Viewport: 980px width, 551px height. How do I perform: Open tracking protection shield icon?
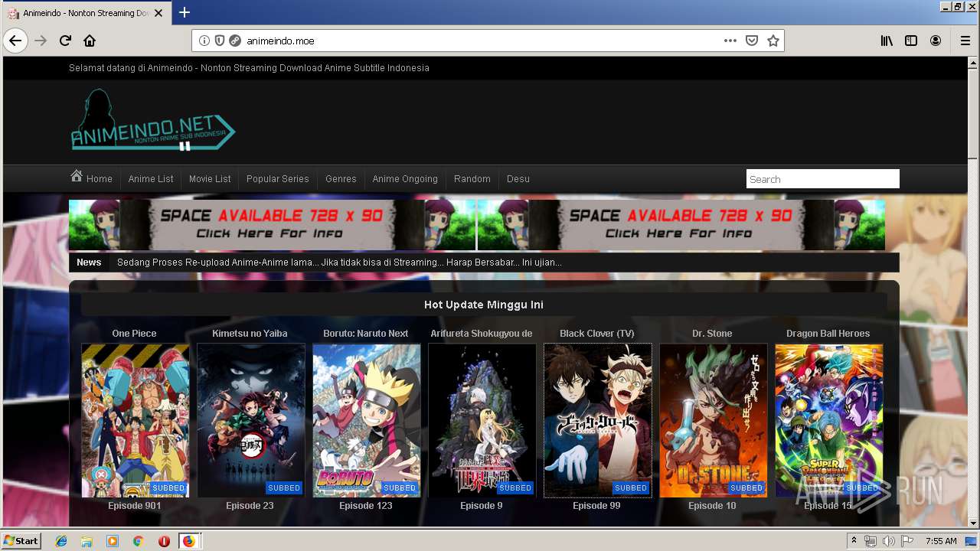tap(220, 41)
